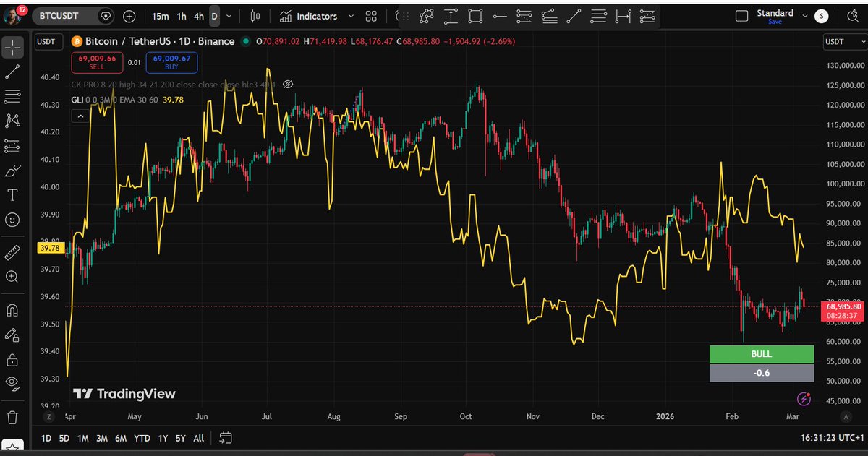The width and height of the screenshot is (868, 456).
Task: Set range to 1D
Action: point(46,438)
